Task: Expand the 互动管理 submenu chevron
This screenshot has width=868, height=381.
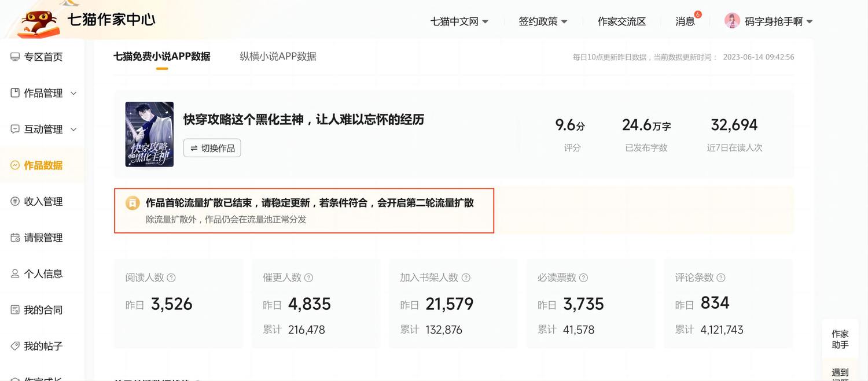Action: tap(73, 130)
